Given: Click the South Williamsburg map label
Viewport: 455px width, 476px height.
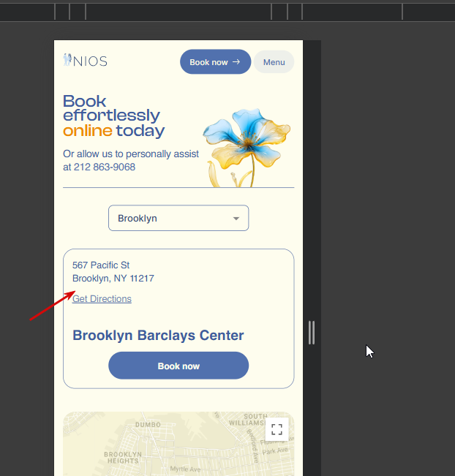Looking at the screenshot, I should [x=249, y=420].
